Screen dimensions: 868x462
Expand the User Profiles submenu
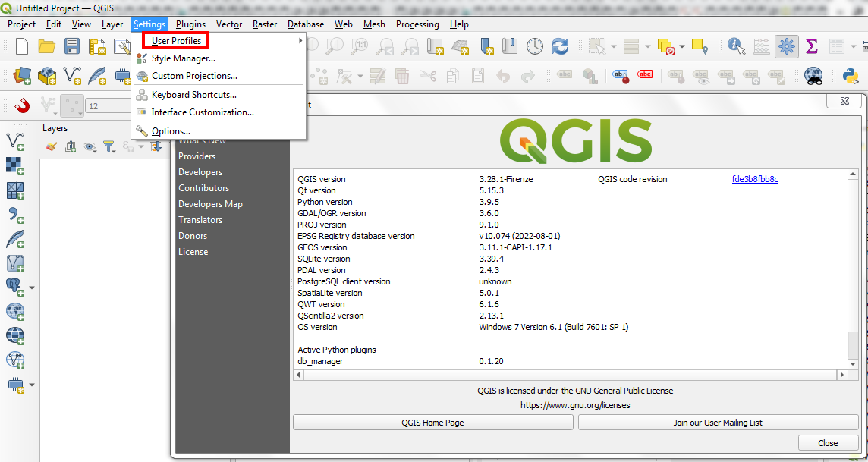[174, 40]
